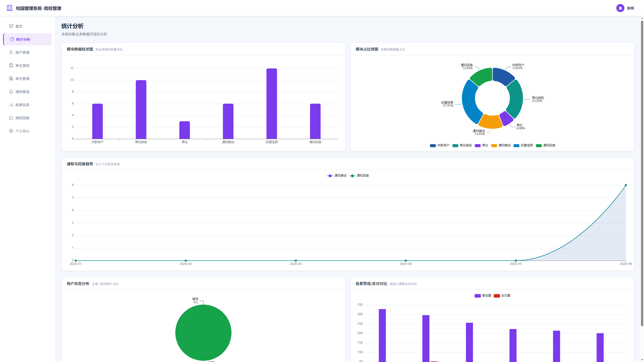Screen dimensions: 644x362
Task: Click the 统计分析 pie chart icon
Action: pyautogui.click(x=12, y=39)
